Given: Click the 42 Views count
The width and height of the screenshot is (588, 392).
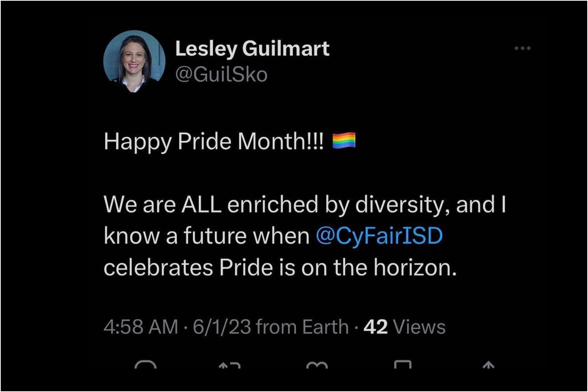Looking at the screenshot, I should click(x=405, y=327).
